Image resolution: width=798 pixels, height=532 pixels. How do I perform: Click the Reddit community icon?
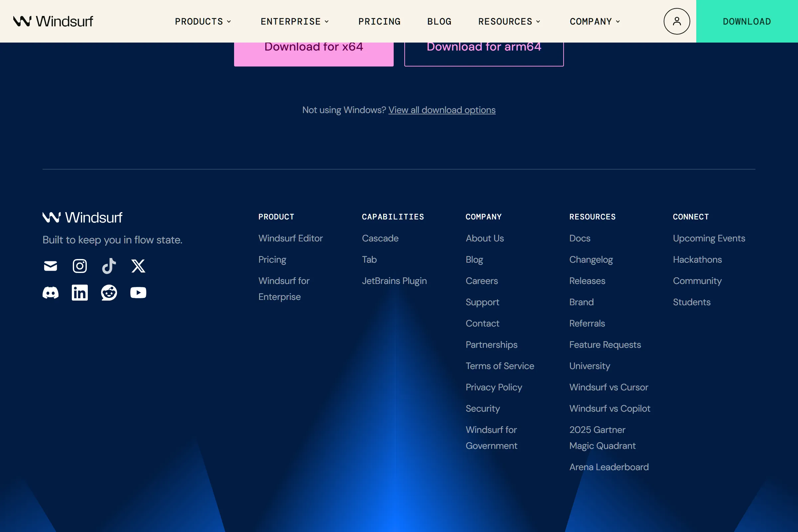[109, 293]
